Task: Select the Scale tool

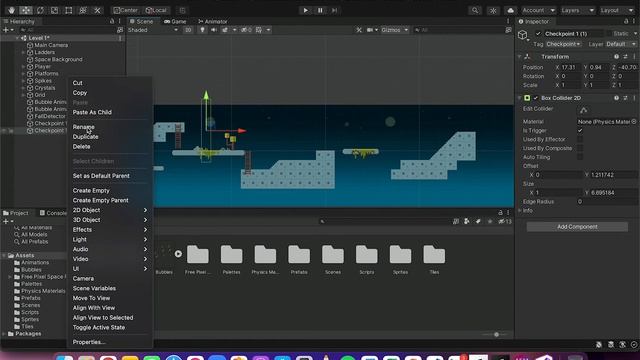Action: coord(54,10)
